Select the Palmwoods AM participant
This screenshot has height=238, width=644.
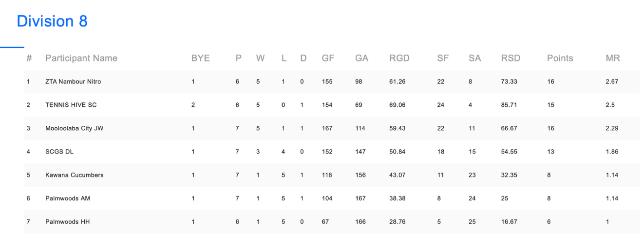(x=68, y=198)
